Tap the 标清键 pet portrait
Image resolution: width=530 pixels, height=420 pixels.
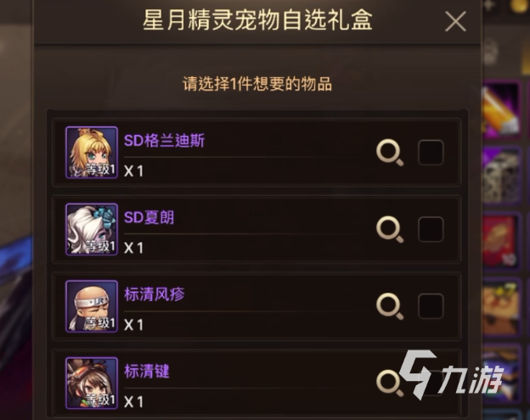[92, 384]
